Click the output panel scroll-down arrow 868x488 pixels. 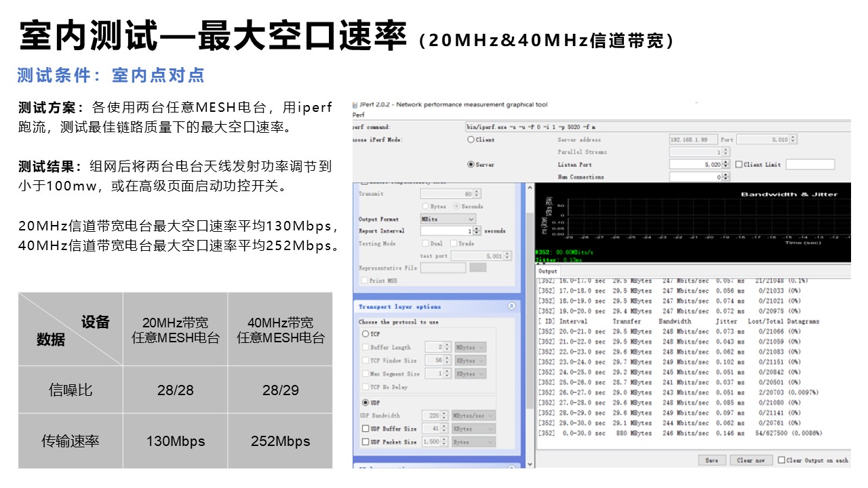coord(530,464)
